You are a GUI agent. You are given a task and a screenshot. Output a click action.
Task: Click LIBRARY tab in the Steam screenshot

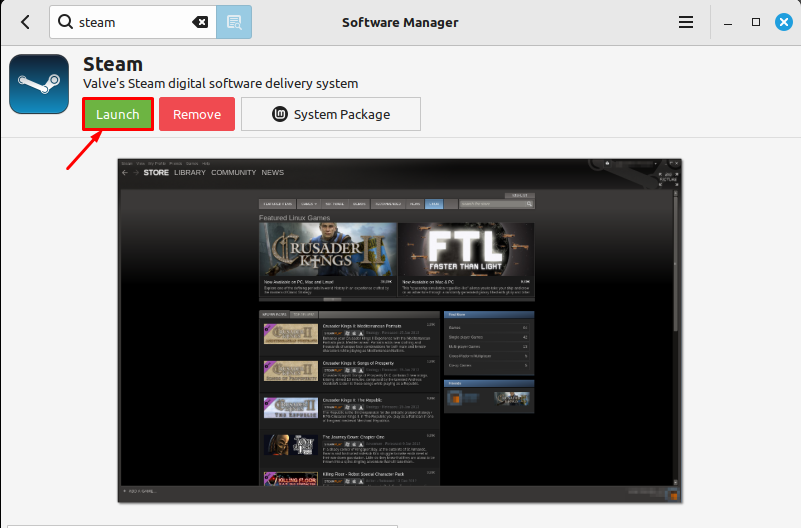pos(190,173)
